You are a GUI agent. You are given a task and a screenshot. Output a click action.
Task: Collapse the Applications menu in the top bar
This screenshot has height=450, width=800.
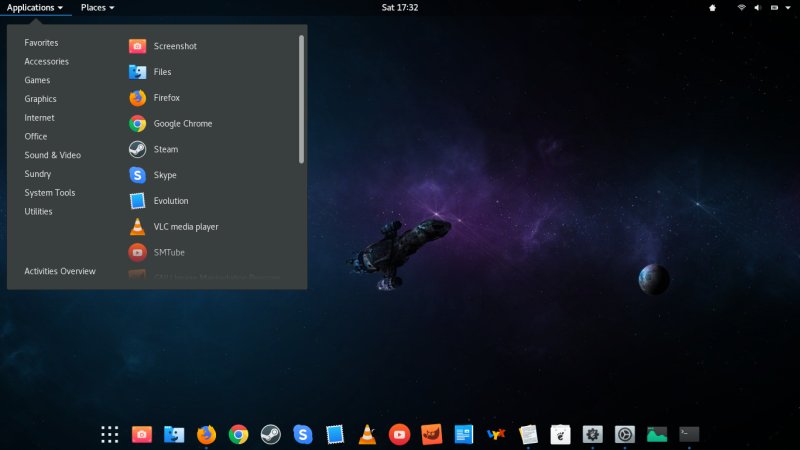point(35,7)
